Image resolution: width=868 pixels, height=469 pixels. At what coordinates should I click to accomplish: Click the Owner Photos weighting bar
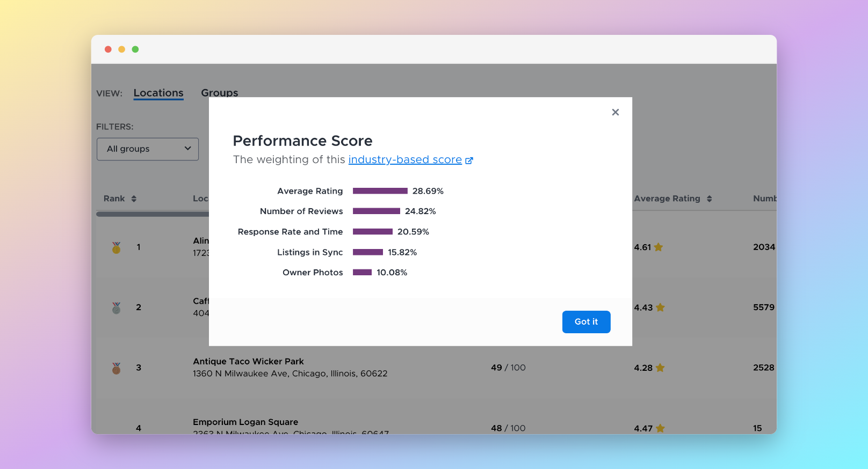[x=362, y=273]
